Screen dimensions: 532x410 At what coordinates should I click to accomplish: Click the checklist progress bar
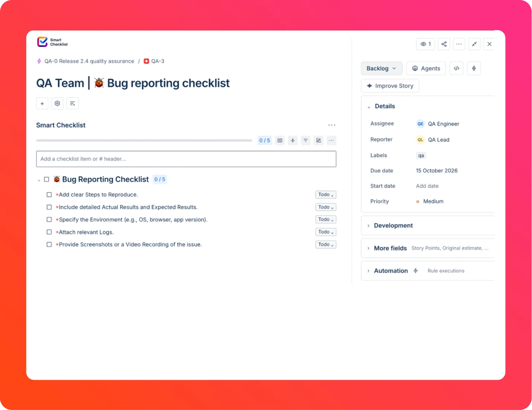[144, 141]
